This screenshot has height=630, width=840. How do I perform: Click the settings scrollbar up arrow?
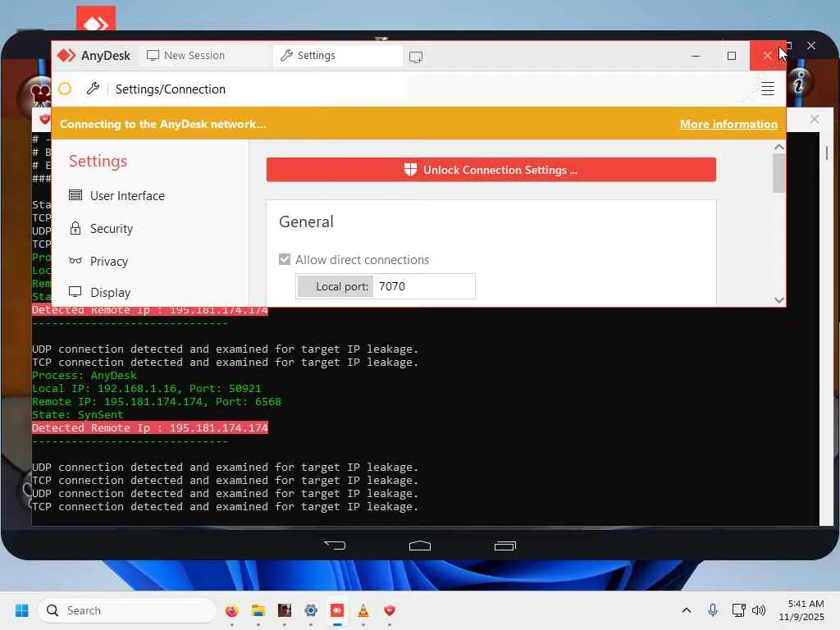[779, 147]
